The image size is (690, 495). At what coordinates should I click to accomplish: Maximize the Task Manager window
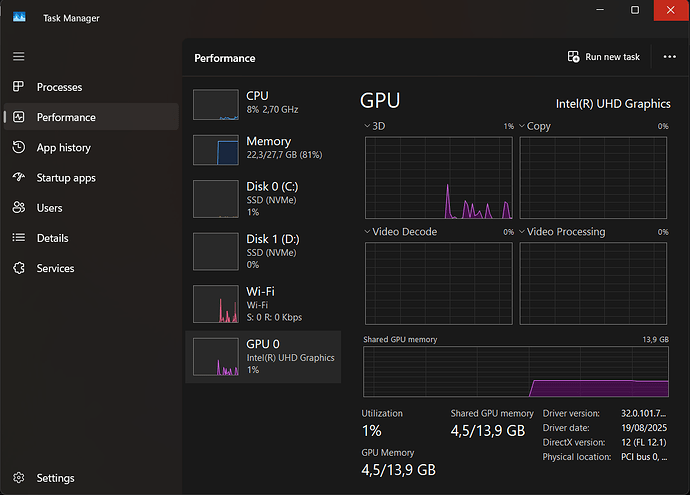tap(635, 10)
